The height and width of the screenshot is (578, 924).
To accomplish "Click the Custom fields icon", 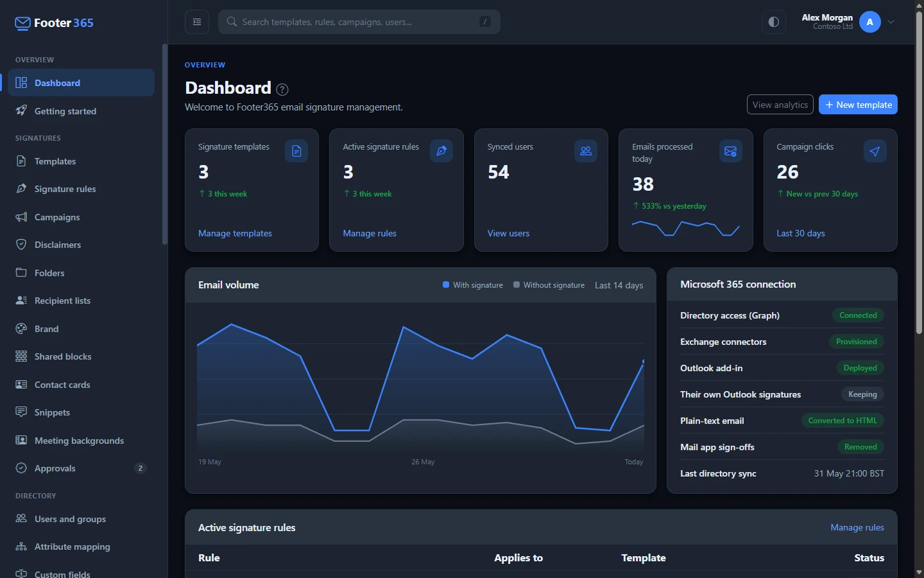I will [x=21, y=574].
